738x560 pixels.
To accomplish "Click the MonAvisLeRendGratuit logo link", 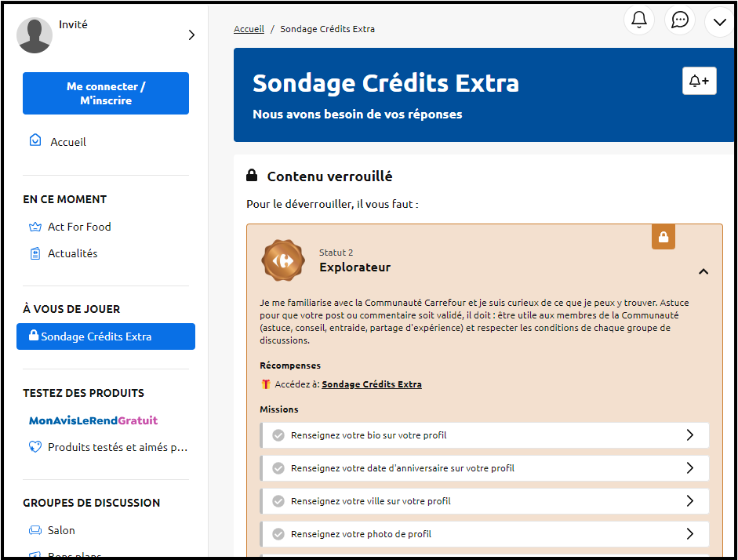I will click(x=93, y=420).
